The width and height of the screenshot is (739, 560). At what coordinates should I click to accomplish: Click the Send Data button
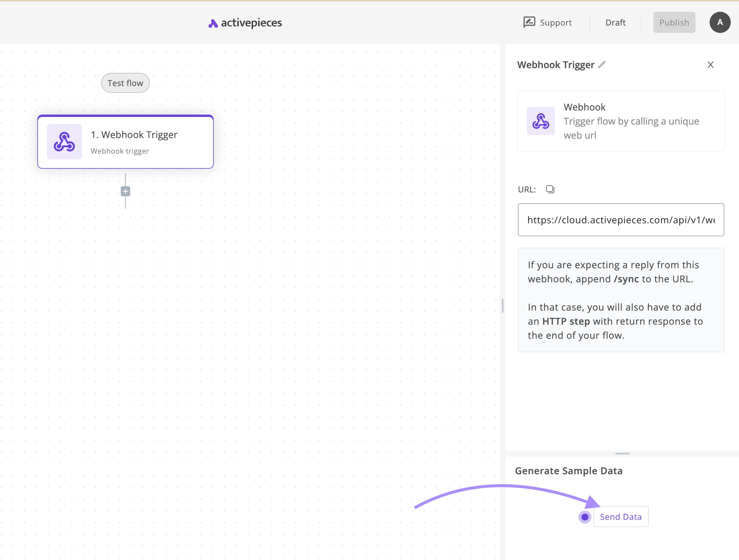click(621, 517)
